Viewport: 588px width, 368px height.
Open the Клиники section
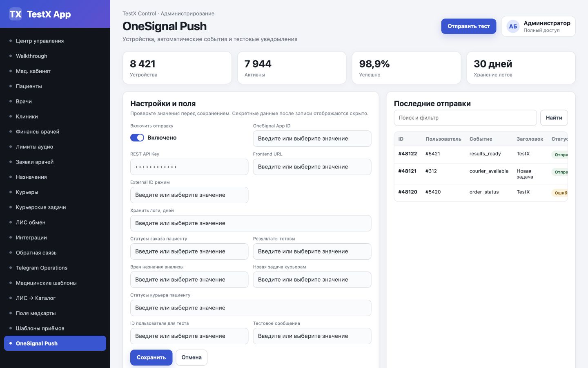(x=55, y=117)
